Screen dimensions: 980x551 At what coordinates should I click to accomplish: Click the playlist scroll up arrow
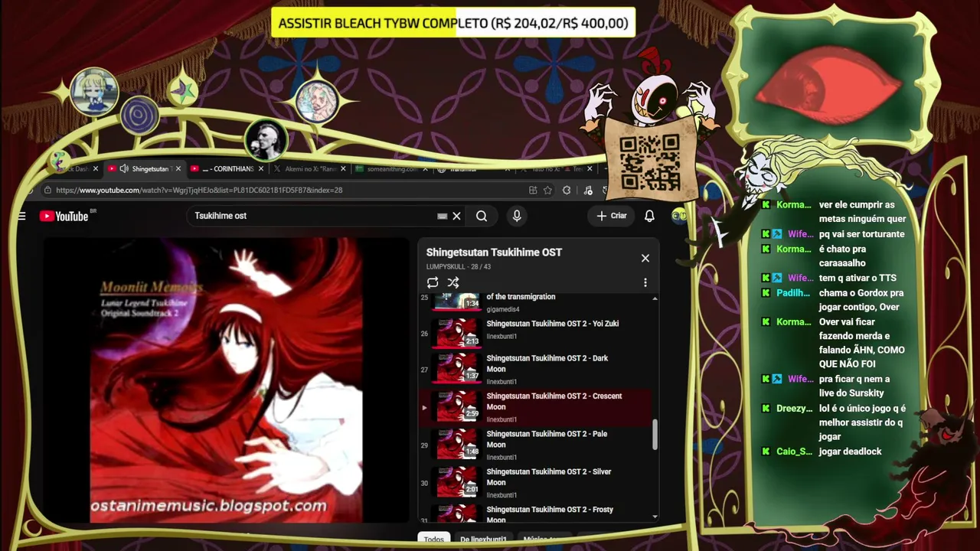(655, 298)
